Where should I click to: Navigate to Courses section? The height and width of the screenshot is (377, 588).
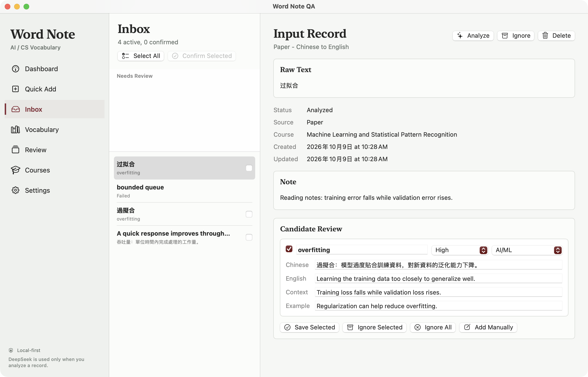55,170
